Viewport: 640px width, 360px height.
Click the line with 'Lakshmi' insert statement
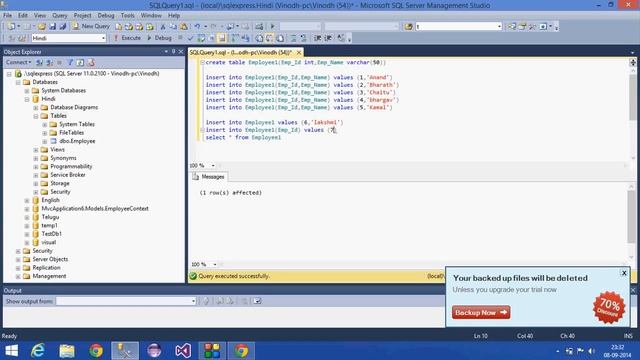[x=274, y=122]
